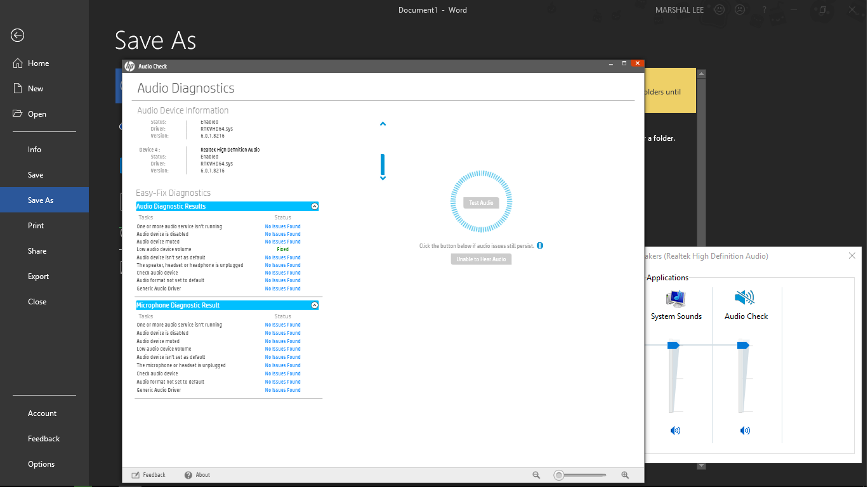
Task: Click the zoom-out magnifier icon
Action: click(536, 474)
